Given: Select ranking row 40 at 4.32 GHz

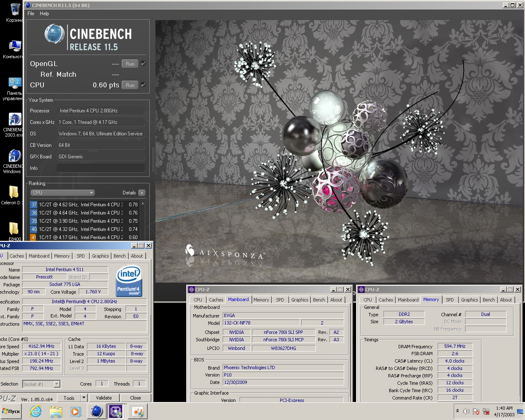Looking at the screenshot, I should click(x=85, y=229).
